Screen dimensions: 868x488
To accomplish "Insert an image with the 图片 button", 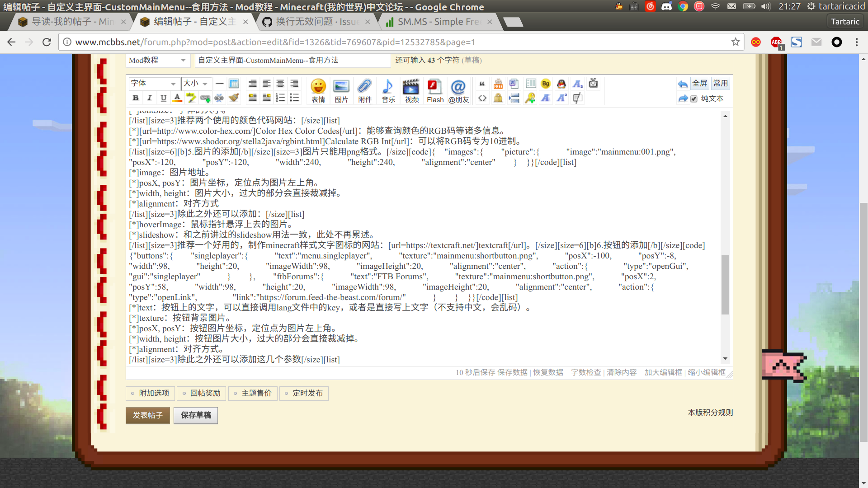I will coord(341,91).
